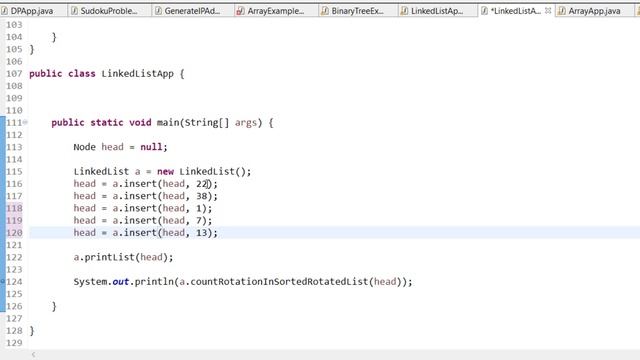
Task: Click 'Node' type on line 113
Action: click(84, 147)
